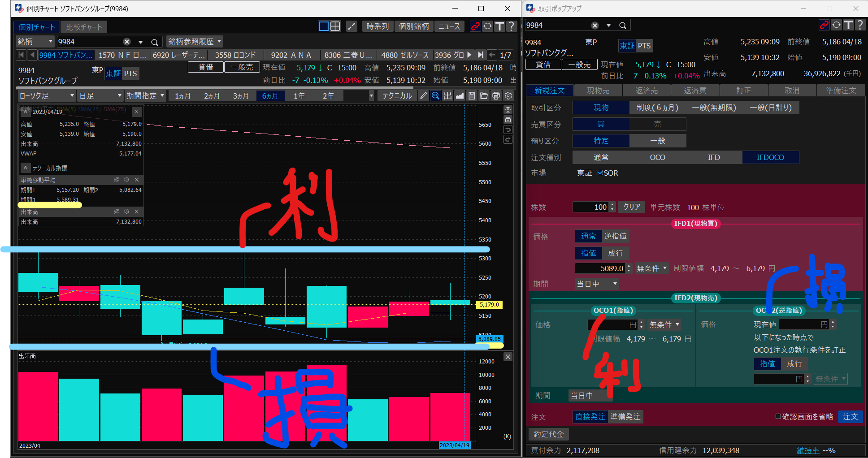Enable the SOR checkbox next to 東証
This screenshot has width=868, height=458.
point(600,173)
